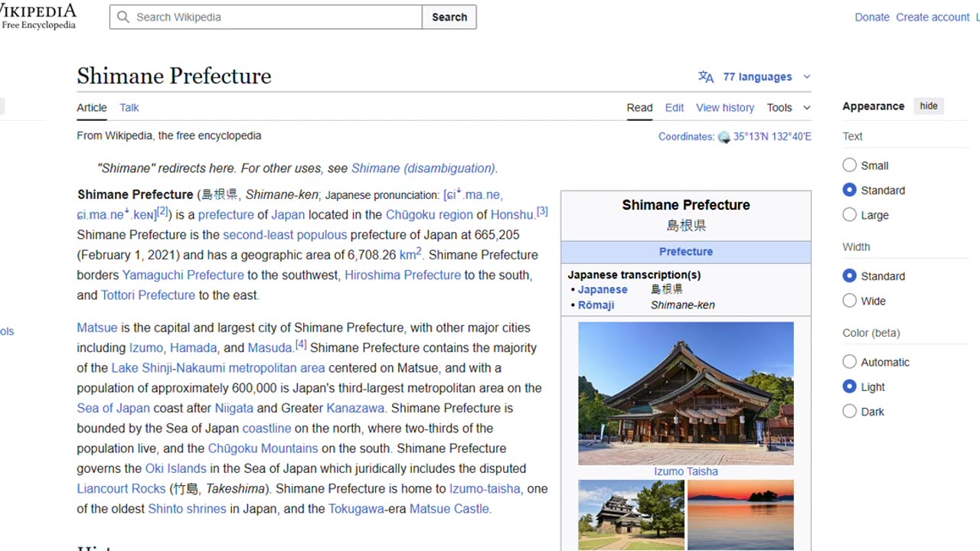
Task: Select Dark color mode
Action: pos(849,412)
